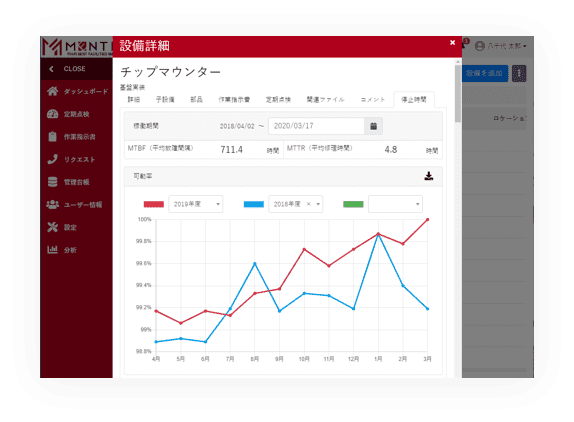The image size is (574, 422).
Task: Open the empty green series dropdown
Action: click(395, 204)
